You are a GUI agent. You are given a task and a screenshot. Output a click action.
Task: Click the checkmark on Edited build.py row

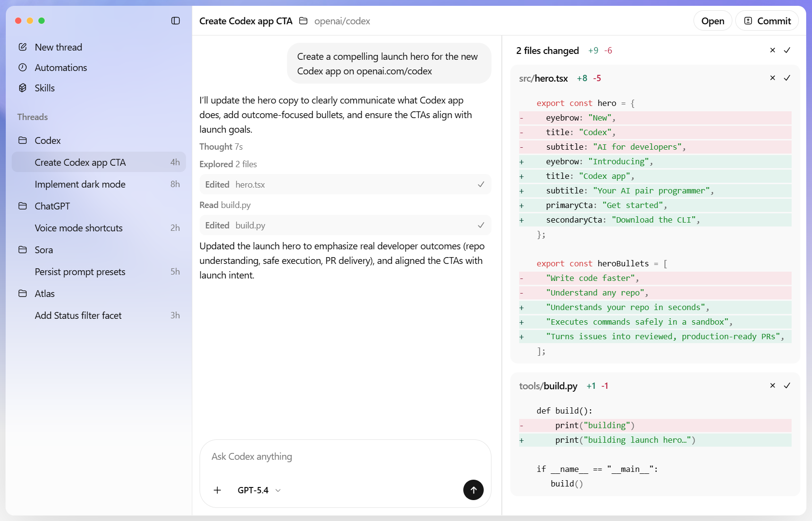pos(481,226)
